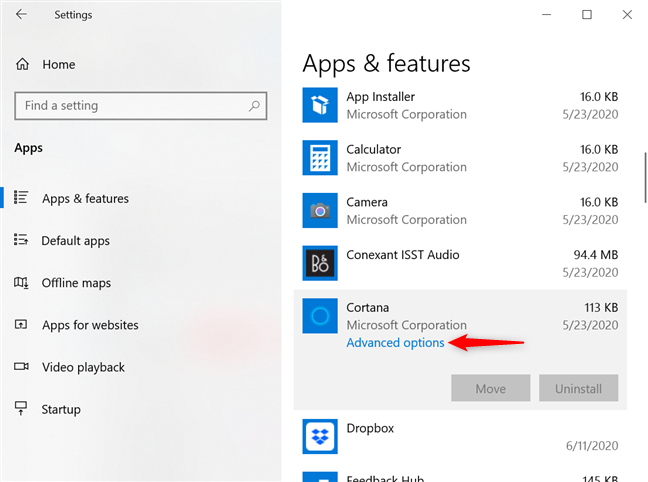Select the Camera entry name
648x482 pixels.
[367, 202]
